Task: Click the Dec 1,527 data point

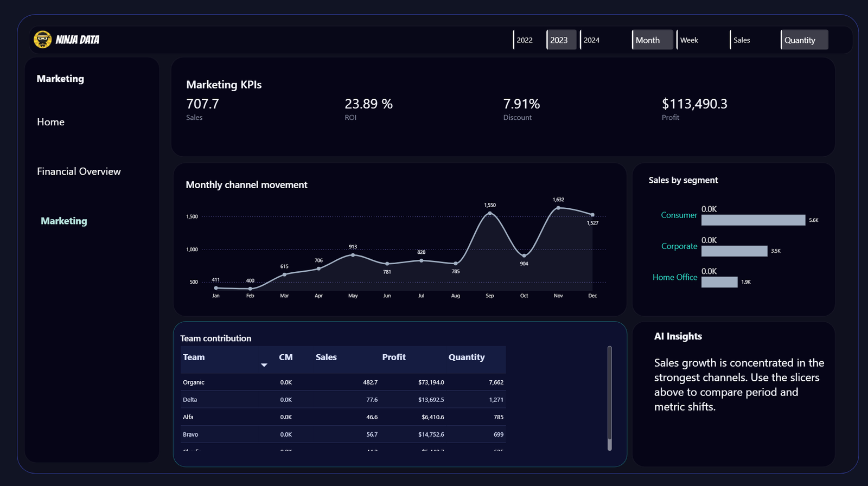Action: pyautogui.click(x=592, y=215)
